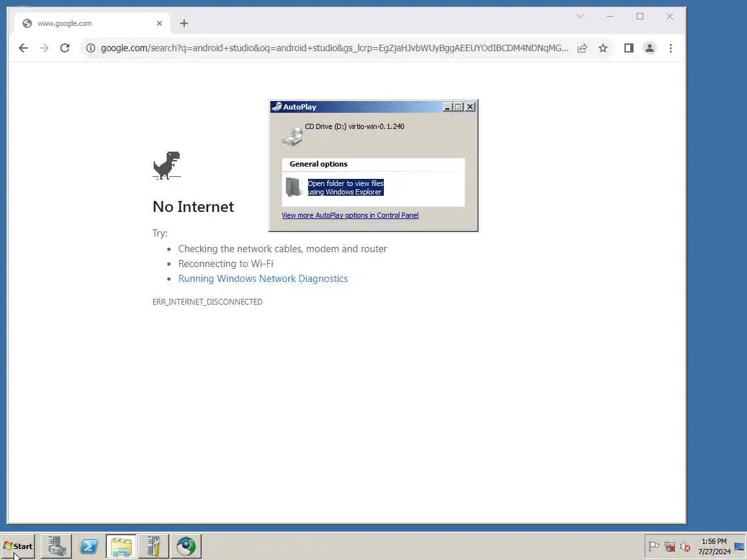
Task: Select the www.google.com tab
Action: click(x=91, y=23)
